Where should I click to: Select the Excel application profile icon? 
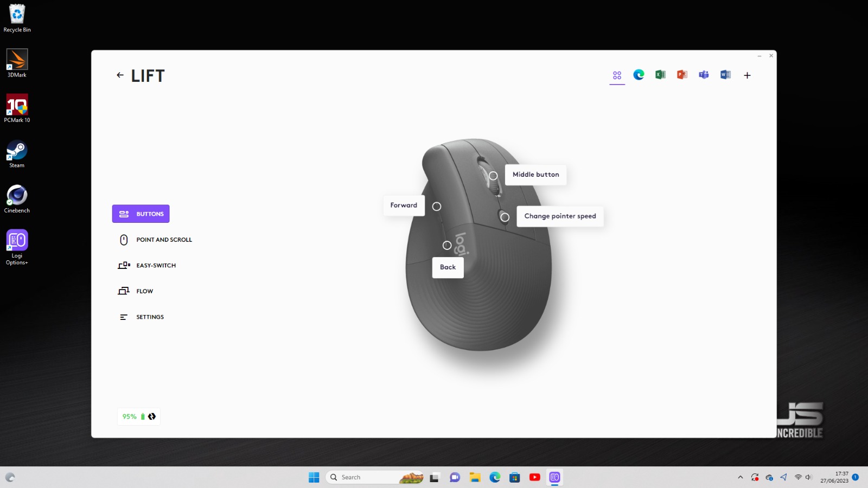[x=660, y=75]
